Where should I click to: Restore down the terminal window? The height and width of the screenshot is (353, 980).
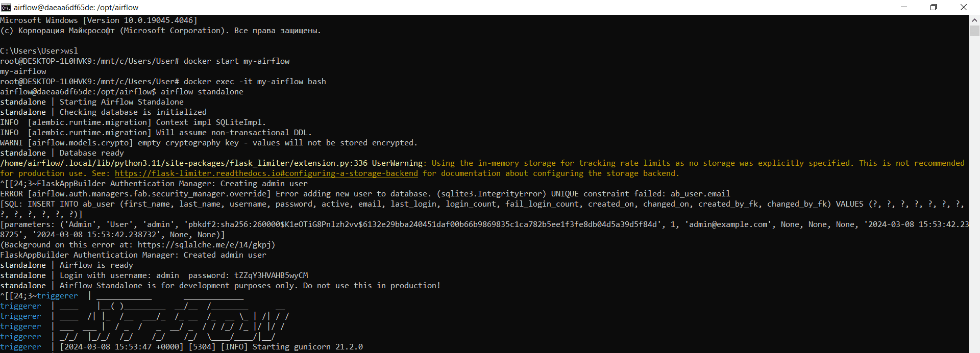tap(934, 7)
